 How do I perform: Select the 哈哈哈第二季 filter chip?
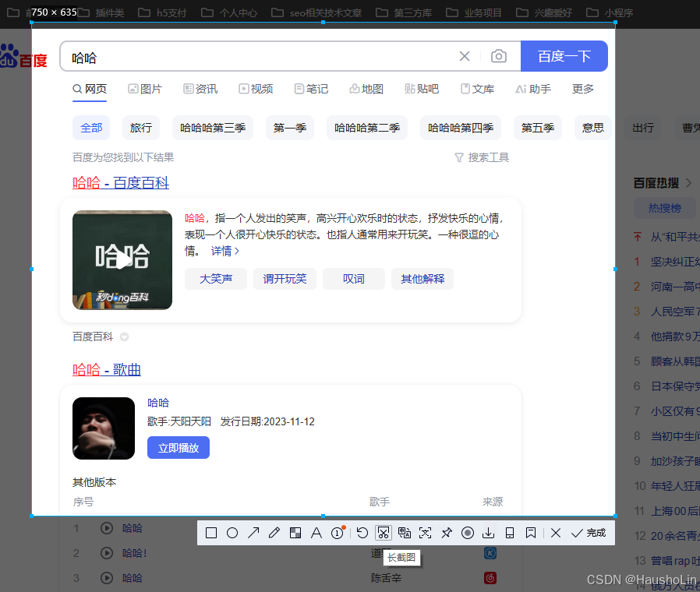[x=367, y=128]
